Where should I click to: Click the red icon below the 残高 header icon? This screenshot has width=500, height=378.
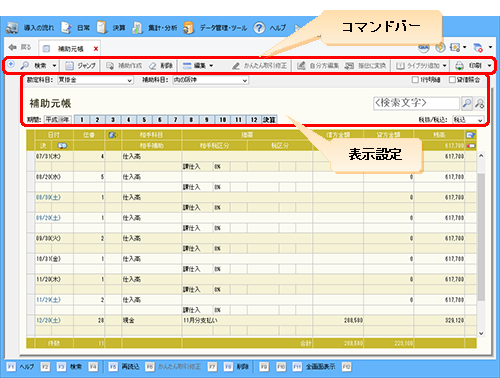471,146
